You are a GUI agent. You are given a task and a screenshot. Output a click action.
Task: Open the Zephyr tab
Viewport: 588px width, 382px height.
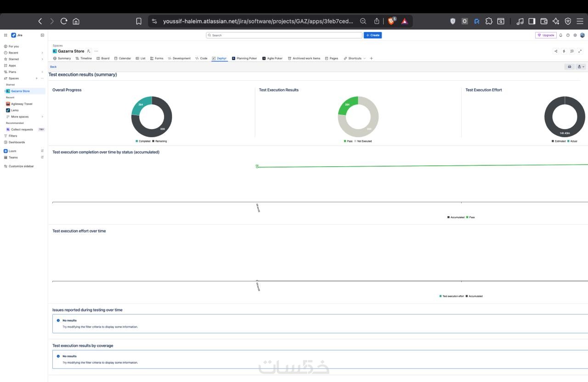[220, 58]
